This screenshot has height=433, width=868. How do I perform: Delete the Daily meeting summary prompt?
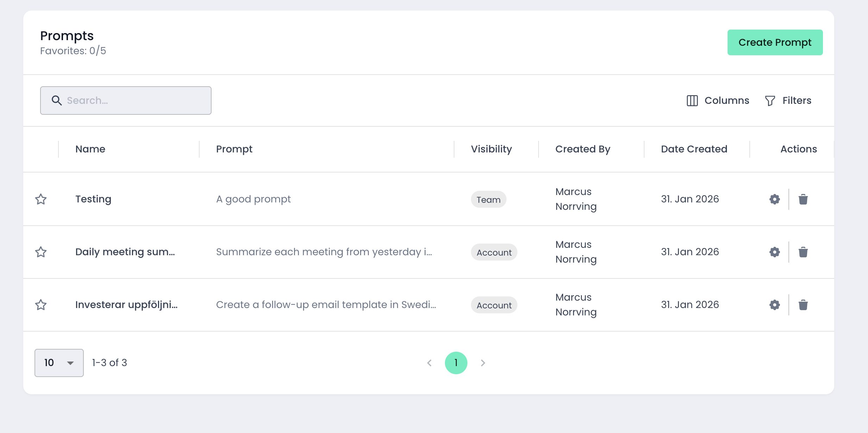tap(803, 252)
